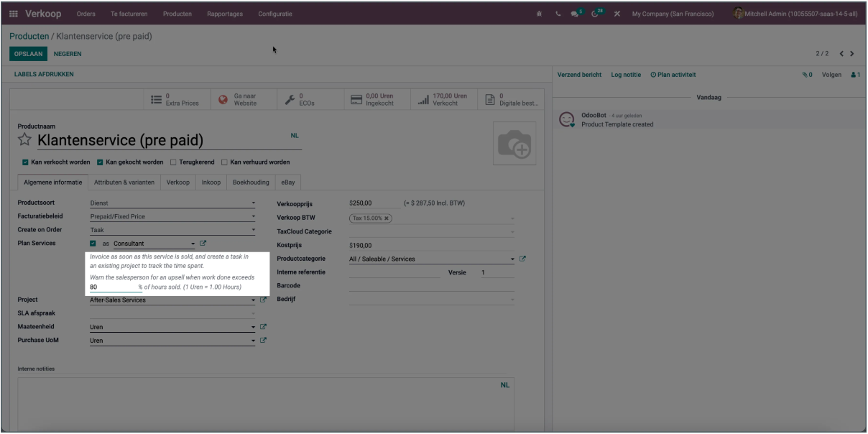Click camera icon to upload product image
The width and height of the screenshot is (868, 434).
514,144
